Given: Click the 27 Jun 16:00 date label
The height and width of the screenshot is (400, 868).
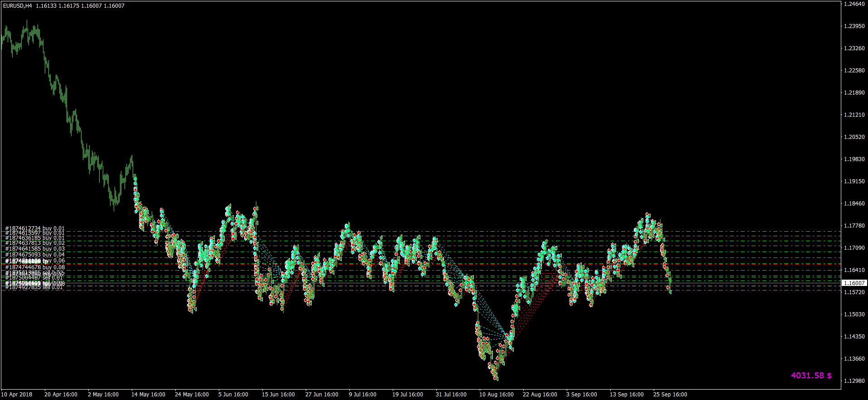Looking at the screenshot, I should [322, 395].
